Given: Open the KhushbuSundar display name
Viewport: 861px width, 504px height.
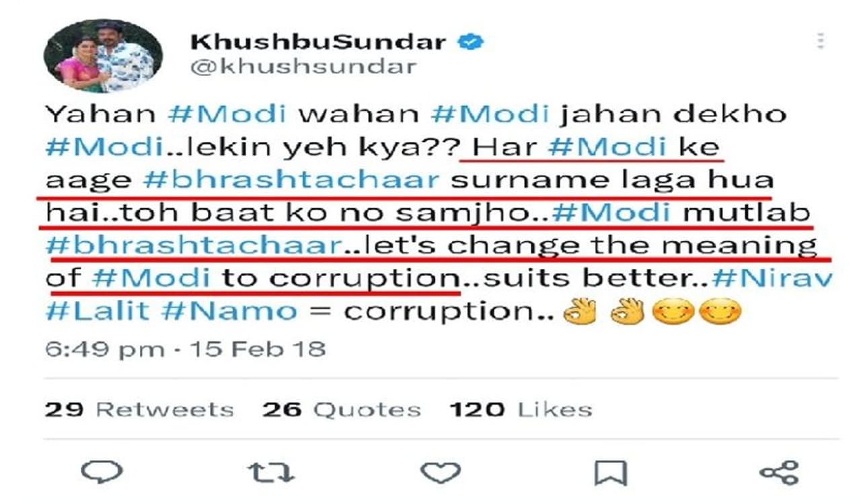Looking at the screenshot, I should point(318,42).
